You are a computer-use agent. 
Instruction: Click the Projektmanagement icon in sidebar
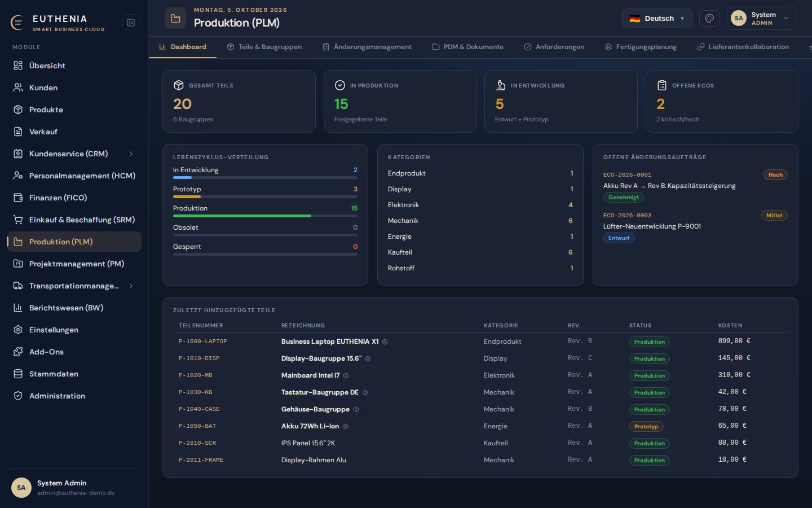click(18, 264)
